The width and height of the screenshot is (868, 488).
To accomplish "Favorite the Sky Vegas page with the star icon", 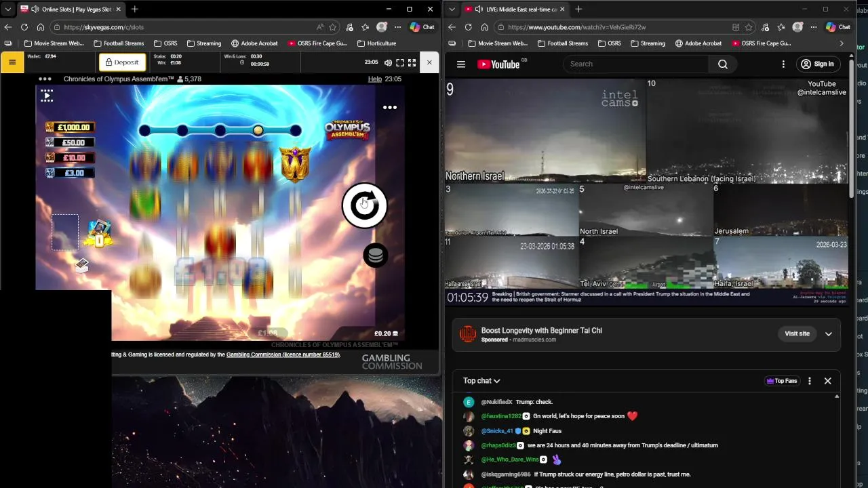I will click(x=333, y=27).
